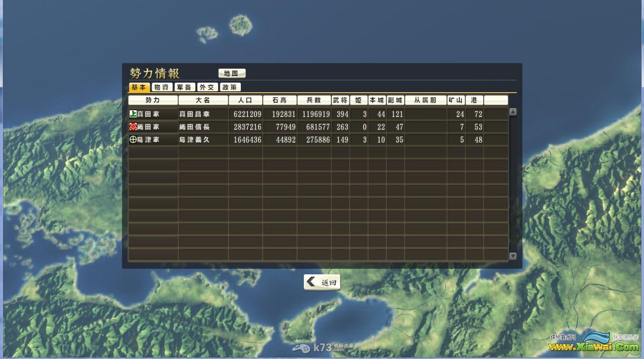Click daimyo name 織田信長
The image size is (644, 359).
194,127
